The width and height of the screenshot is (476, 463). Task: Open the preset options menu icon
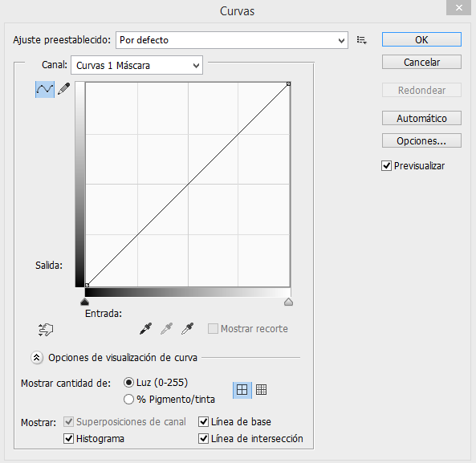(361, 40)
